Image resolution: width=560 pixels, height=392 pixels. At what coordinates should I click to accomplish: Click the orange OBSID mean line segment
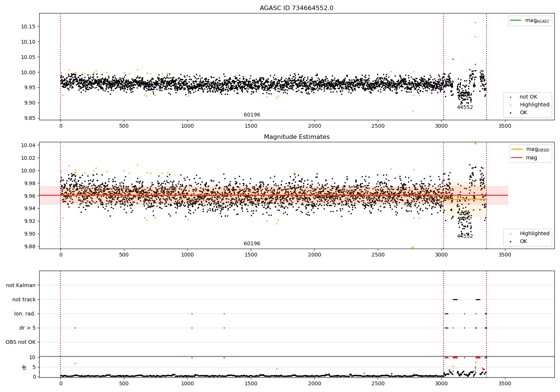tap(465, 199)
